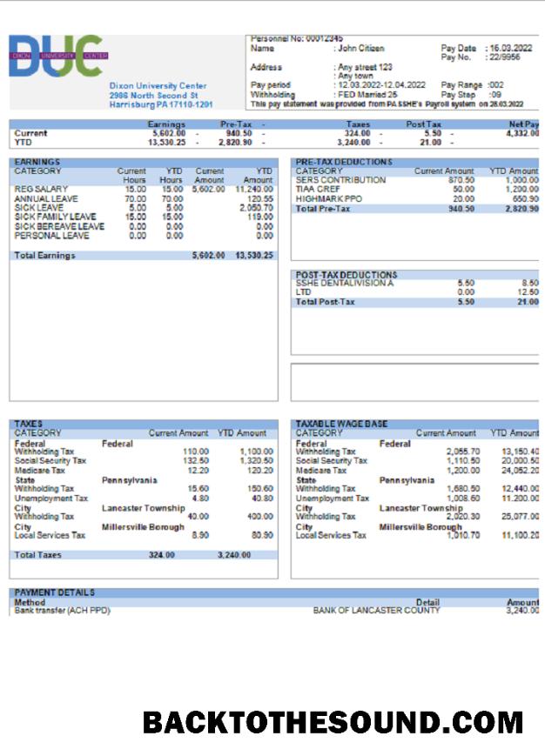Select Pennsylvania withholding amount "15.60"
This screenshot has width=545, height=756.
198,489
